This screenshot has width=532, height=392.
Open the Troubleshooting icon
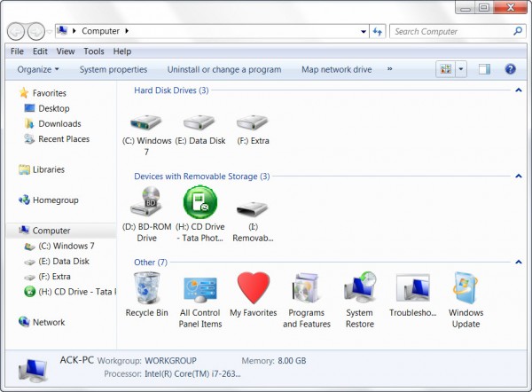[x=413, y=288]
